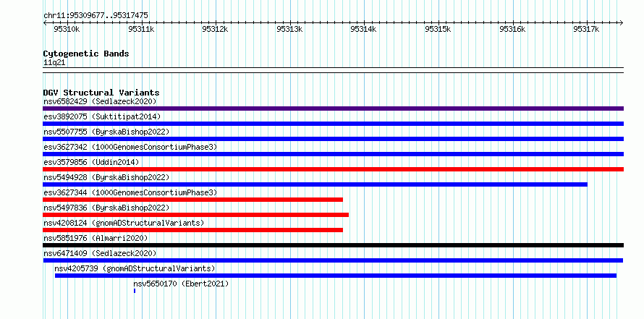Select the blue nsv5507755 variant bar

click(333, 139)
